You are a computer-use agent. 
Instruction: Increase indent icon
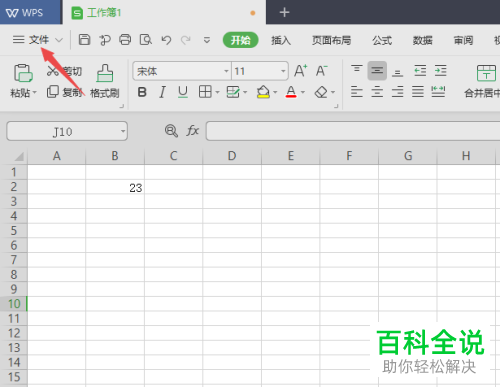[440, 71]
